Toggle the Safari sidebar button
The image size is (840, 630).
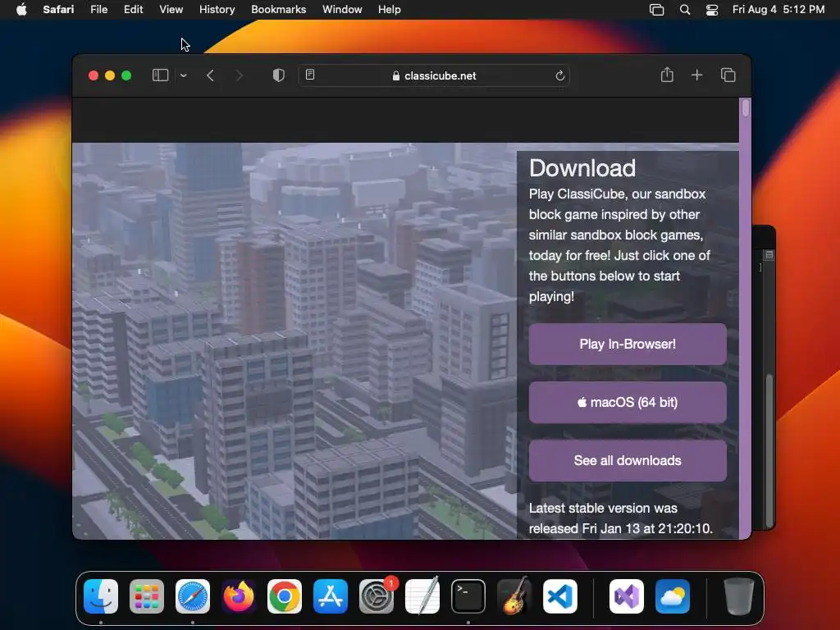tap(160, 75)
